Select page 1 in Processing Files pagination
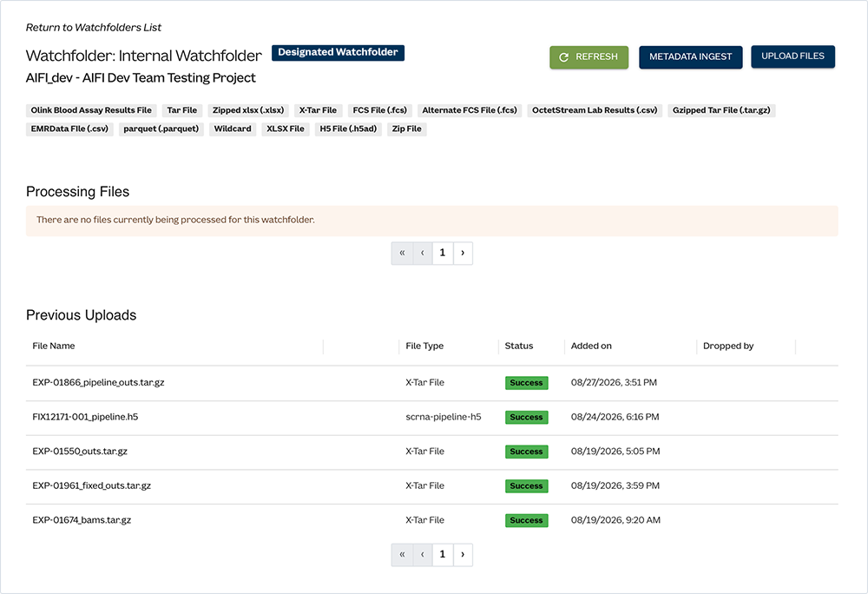Image resolution: width=868 pixels, height=594 pixels. (x=443, y=253)
